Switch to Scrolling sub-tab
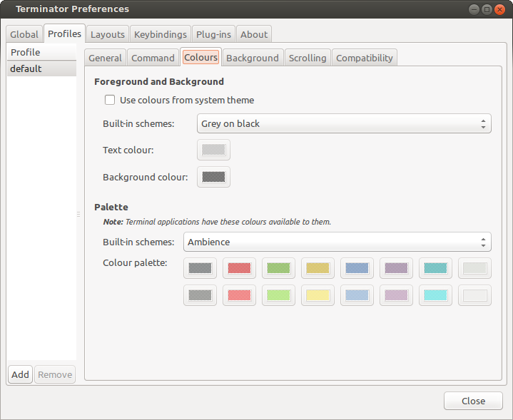 coord(308,58)
